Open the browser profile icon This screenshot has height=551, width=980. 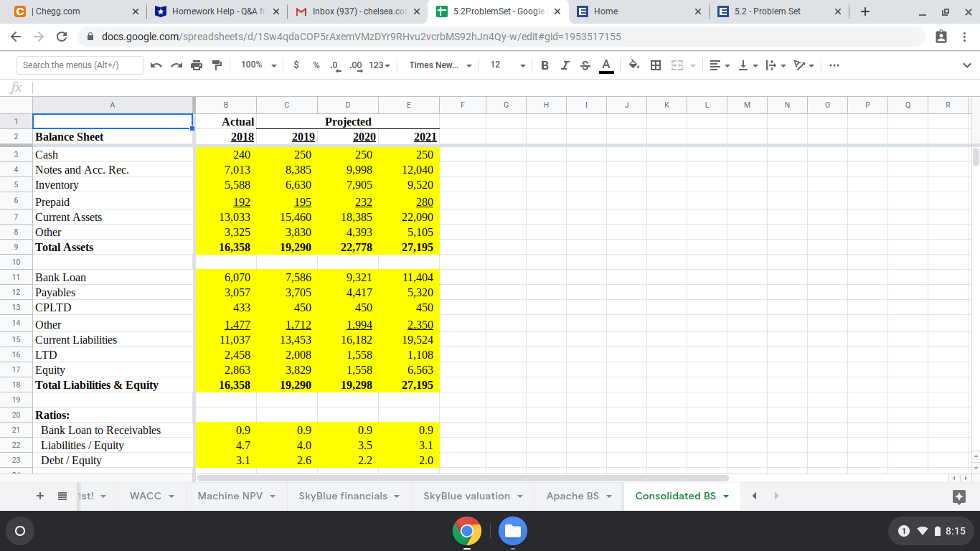[x=942, y=37]
